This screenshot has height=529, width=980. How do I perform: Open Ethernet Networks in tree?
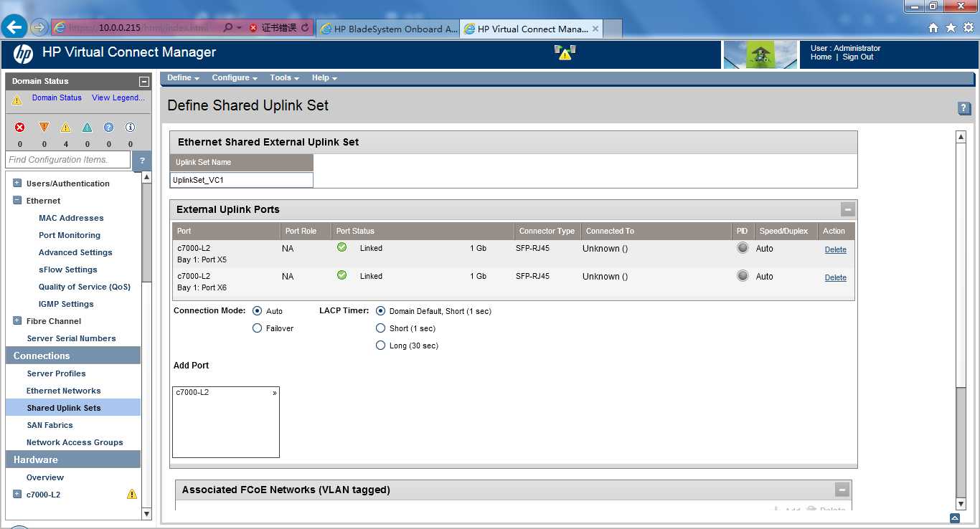tap(63, 391)
